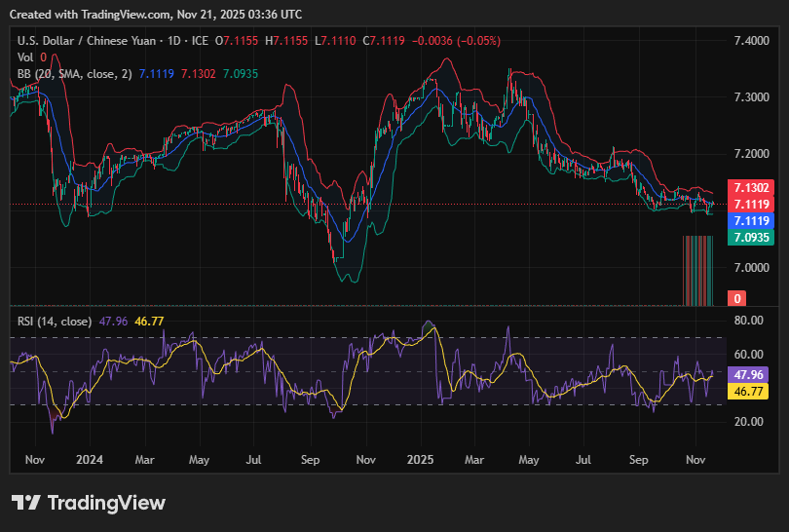789x532 pixels.
Task: Click the red 7.1302 upper band price tag
Action: (750, 187)
